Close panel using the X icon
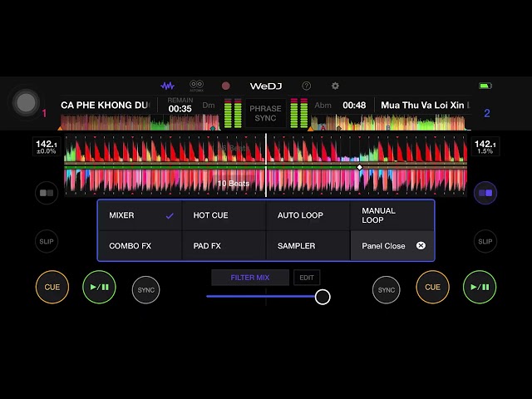The image size is (532, 399). click(x=421, y=245)
